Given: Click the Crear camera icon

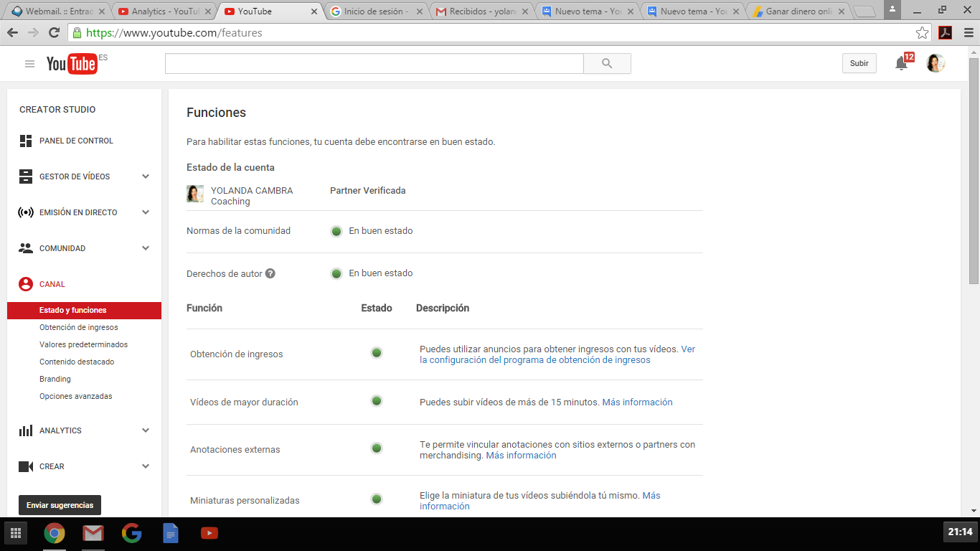Looking at the screenshot, I should point(26,466).
